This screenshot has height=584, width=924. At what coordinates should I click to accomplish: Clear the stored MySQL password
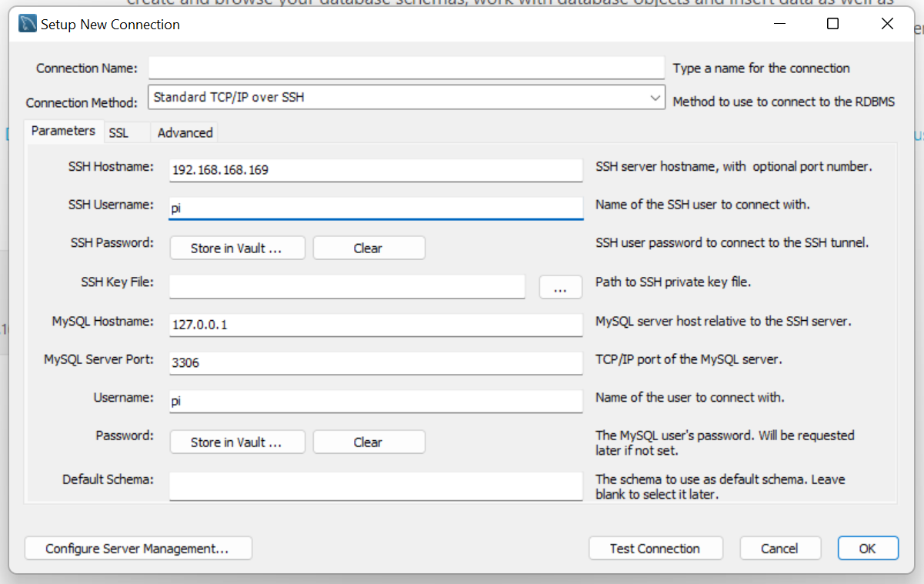[x=369, y=442]
